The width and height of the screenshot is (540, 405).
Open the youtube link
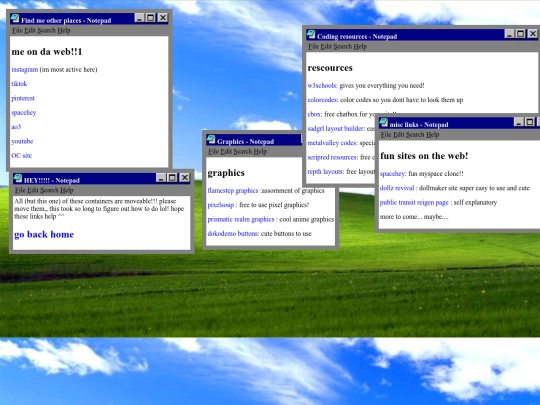coord(22,141)
